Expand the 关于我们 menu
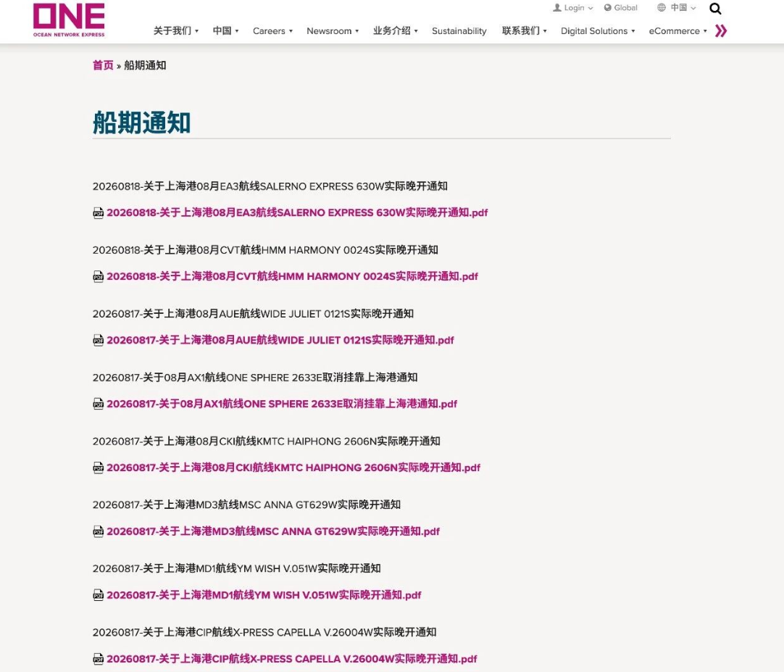784x672 pixels. point(176,31)
